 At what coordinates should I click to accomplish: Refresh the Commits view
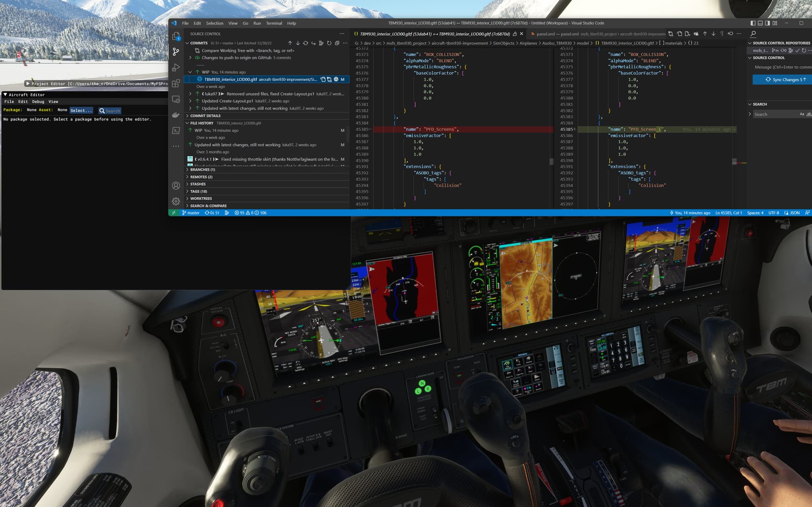(329, 43)
